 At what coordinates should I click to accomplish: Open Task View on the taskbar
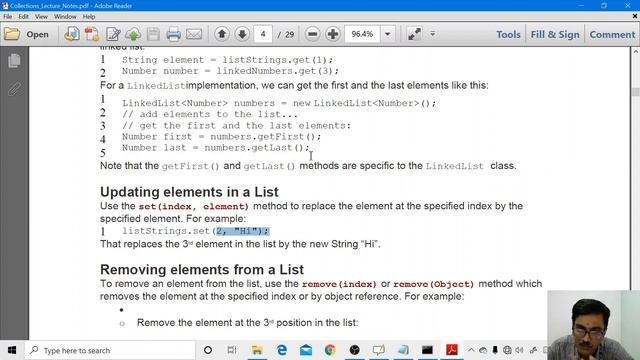tap(232, 350)
